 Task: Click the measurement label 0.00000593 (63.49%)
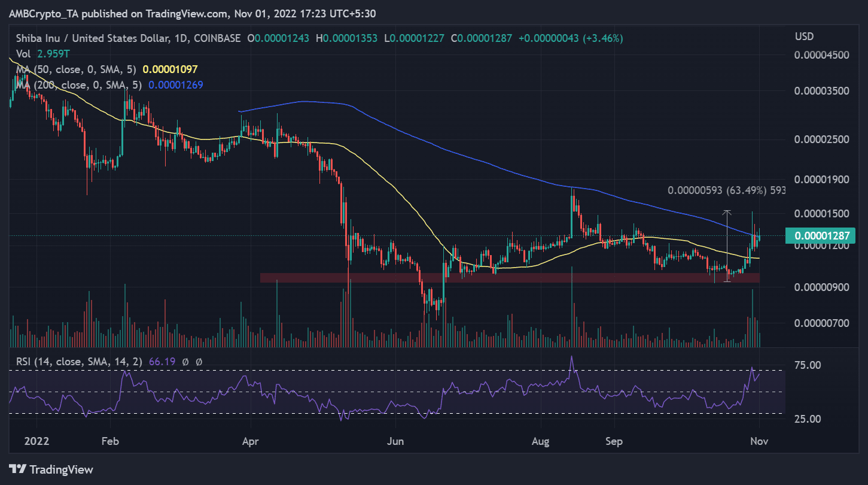[717, 190]
